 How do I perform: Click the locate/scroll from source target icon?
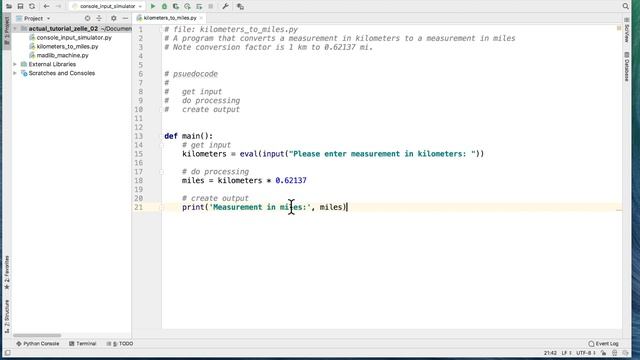[87, 18]
